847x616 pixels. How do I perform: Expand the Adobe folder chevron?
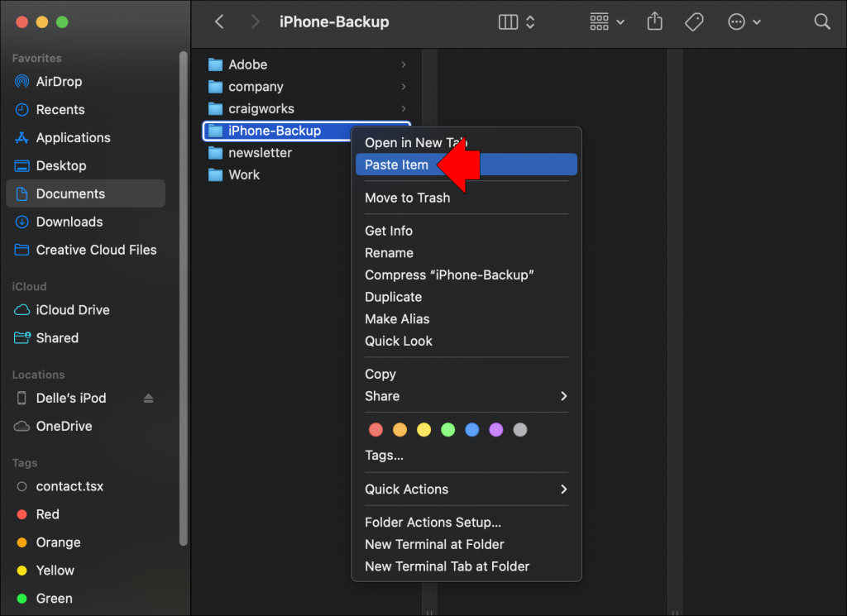click(x=404, y=64)
